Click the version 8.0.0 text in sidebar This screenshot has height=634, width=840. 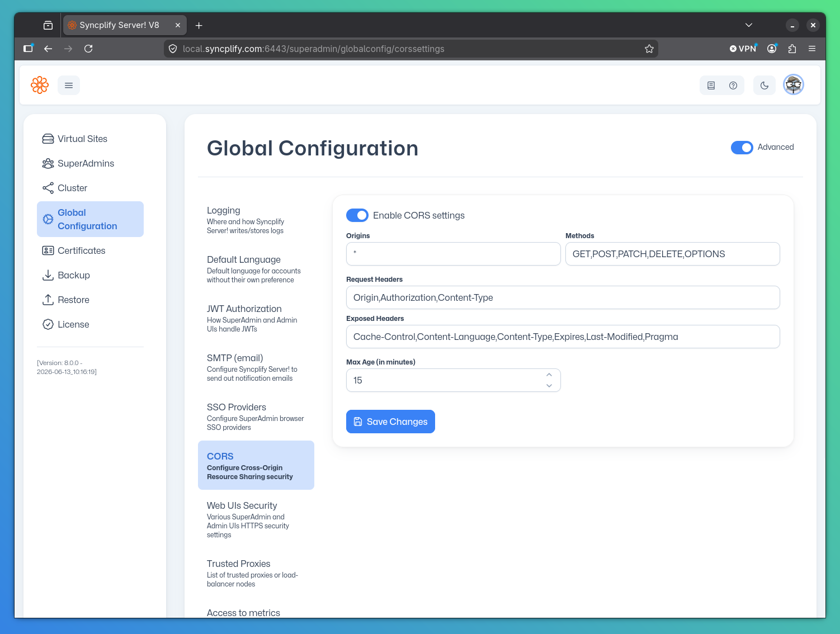point(67,367)
